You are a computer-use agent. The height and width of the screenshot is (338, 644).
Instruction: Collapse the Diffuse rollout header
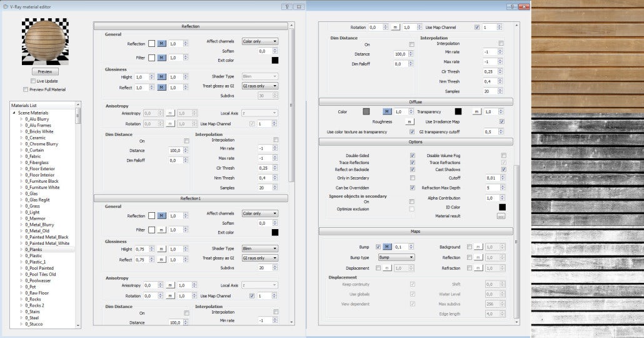tap(416, 101)
